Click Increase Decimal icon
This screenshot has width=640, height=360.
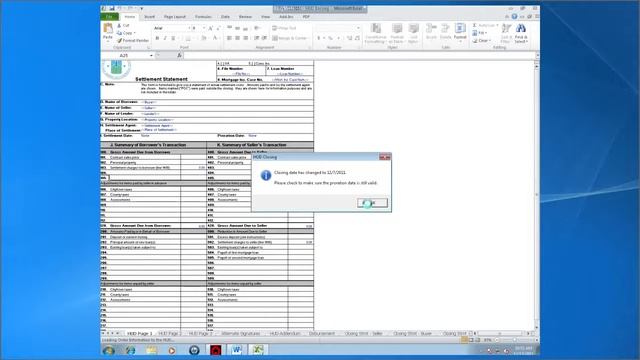[349, 38]
